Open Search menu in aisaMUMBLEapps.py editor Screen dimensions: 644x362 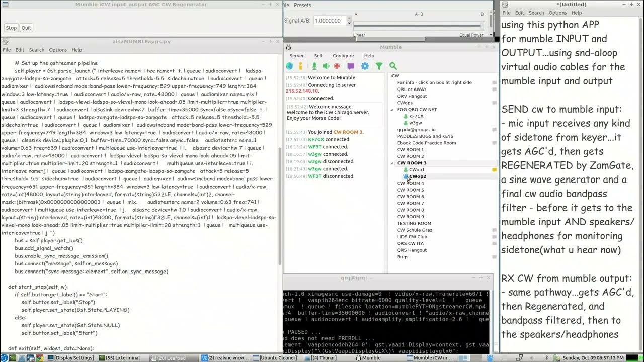pyautogui.click(x=36, y=50)
